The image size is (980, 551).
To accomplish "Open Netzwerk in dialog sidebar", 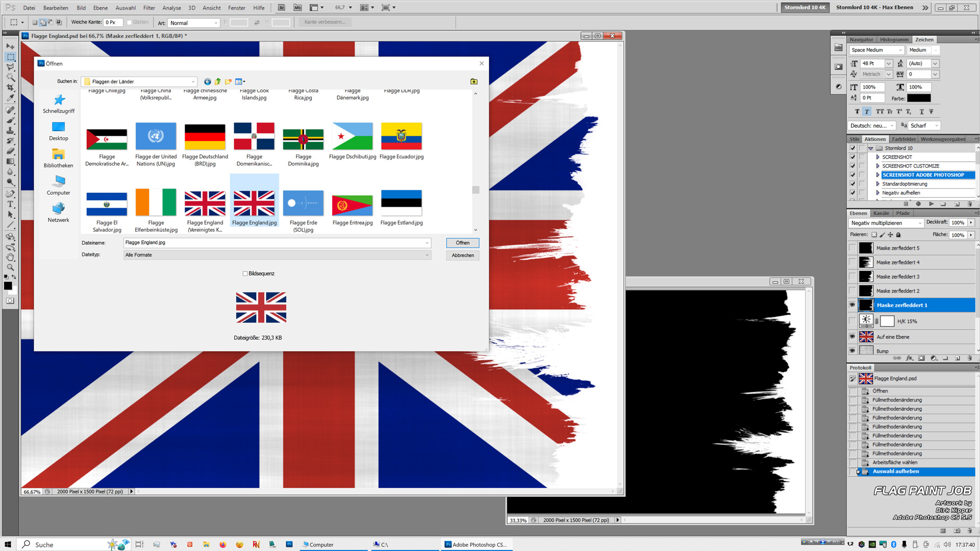I will click(59, 213).
